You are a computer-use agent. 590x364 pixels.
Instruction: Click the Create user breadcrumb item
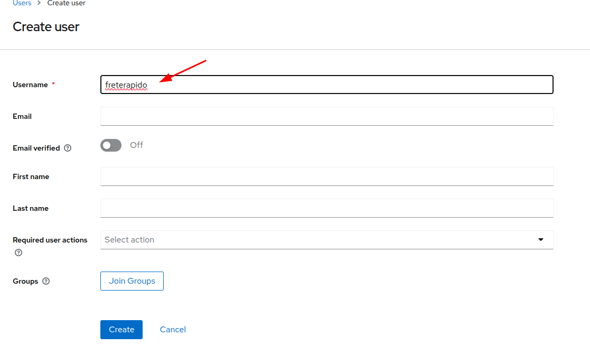click(x=67, y=3)
